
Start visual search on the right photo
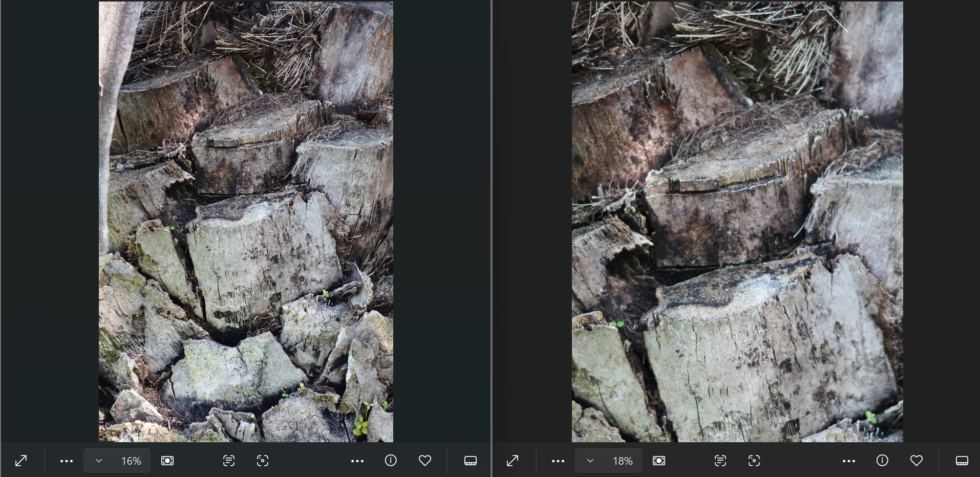click(754, 461)
